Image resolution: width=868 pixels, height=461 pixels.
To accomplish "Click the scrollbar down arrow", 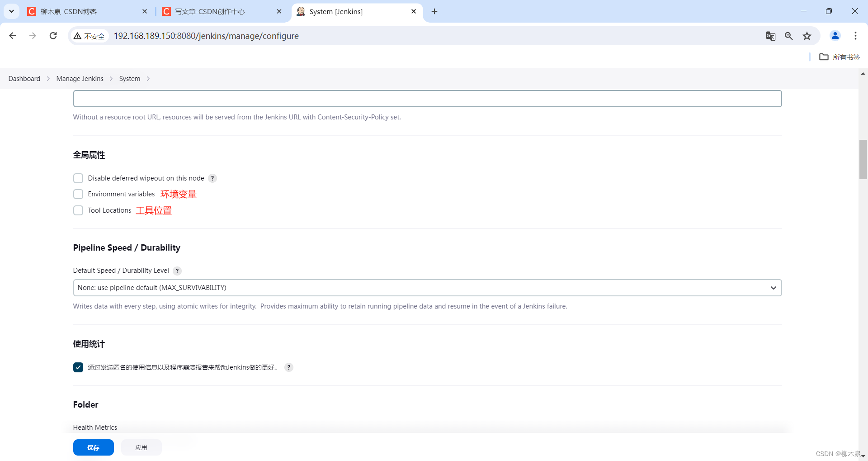I will [x=863, y=456].
